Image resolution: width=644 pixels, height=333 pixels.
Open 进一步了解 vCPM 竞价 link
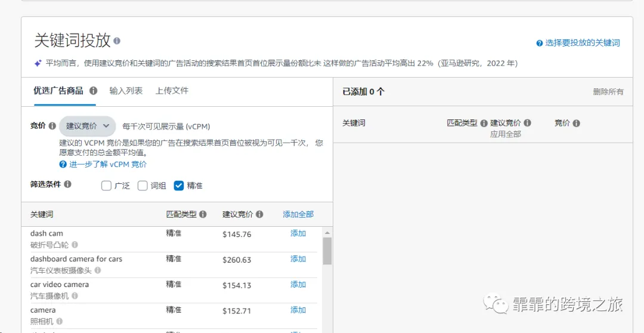(108, 165)
